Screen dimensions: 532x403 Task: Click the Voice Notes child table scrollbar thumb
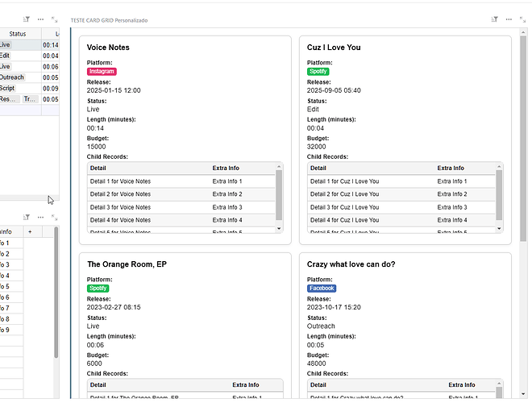coord(279,195)
